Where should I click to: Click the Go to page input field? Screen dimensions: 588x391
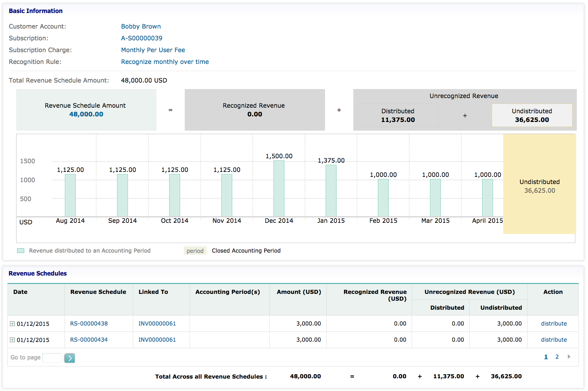click(x=52, y=358)
